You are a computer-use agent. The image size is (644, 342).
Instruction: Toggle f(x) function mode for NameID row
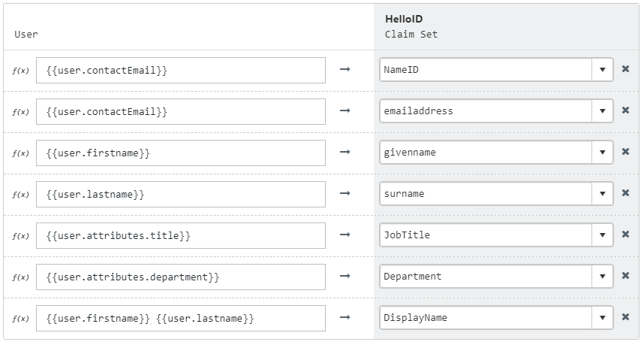(20, 71)
